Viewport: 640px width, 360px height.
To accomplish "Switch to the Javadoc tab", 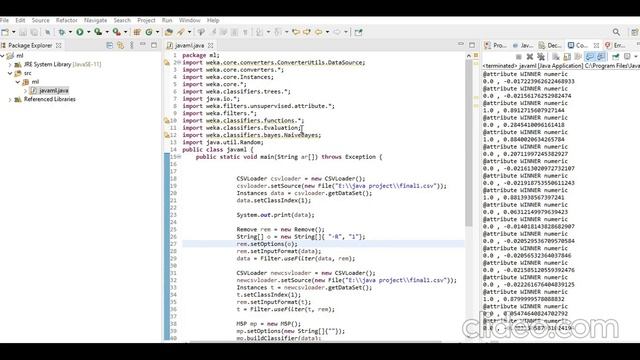I will coord(522,45).
